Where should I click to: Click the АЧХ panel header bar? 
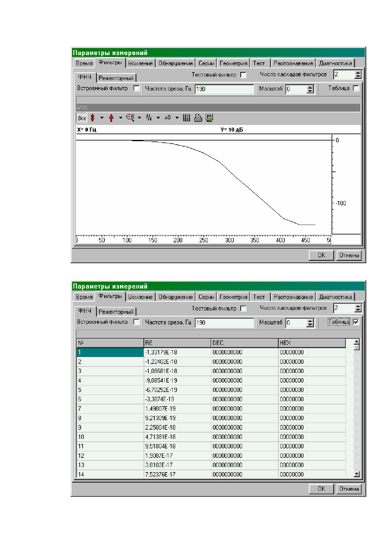pos(218,108)
